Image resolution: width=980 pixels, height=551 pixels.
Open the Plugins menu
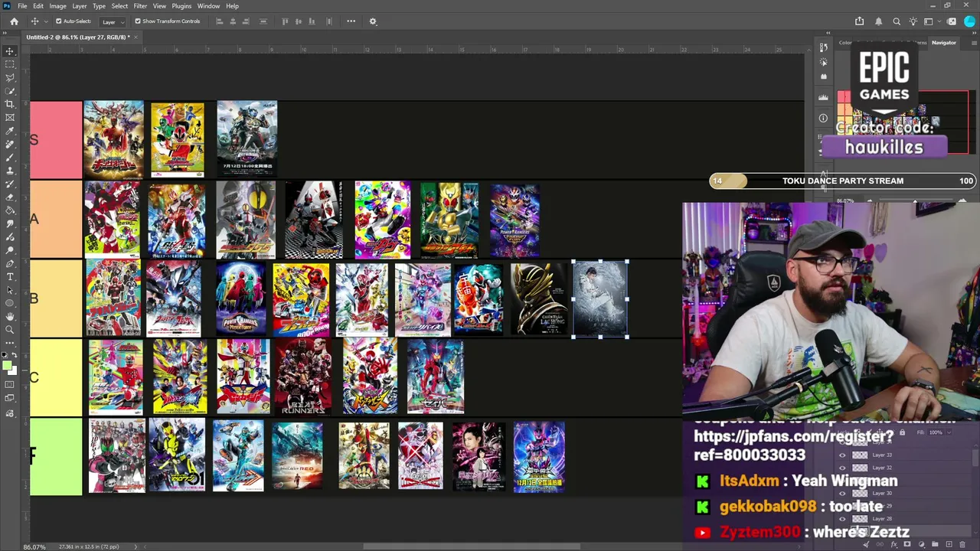coord(181,6)
